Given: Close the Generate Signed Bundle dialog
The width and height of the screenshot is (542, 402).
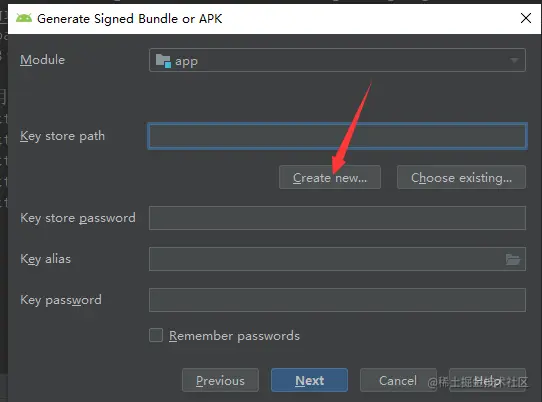Looking at the screenshot, I should [526, 18].
